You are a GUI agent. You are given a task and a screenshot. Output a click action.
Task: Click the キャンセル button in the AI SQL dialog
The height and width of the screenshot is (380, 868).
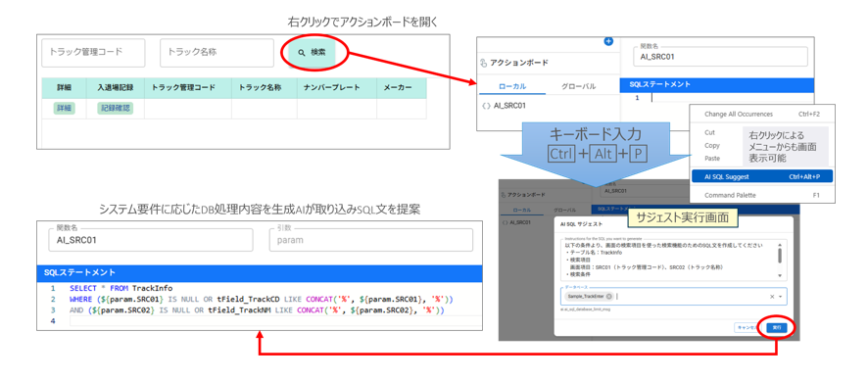747,327
